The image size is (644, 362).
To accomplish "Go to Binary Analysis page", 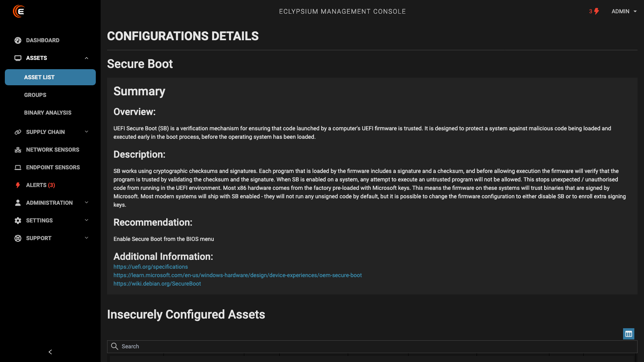I will click(x=47, y=113).
